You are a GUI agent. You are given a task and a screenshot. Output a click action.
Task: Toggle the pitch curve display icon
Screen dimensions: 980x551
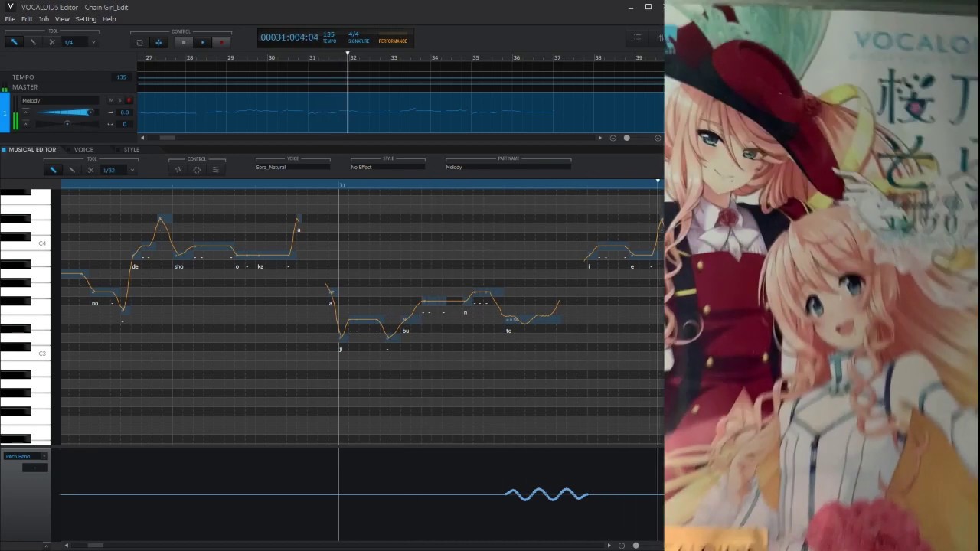178,170
